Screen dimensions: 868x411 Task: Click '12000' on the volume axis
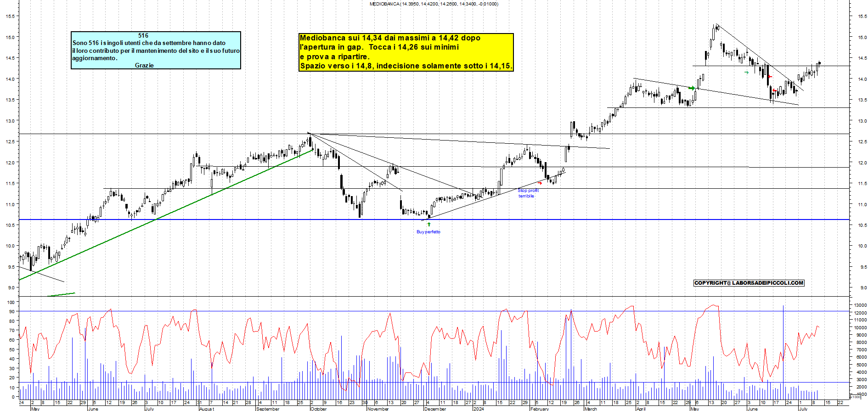(860, 313)
